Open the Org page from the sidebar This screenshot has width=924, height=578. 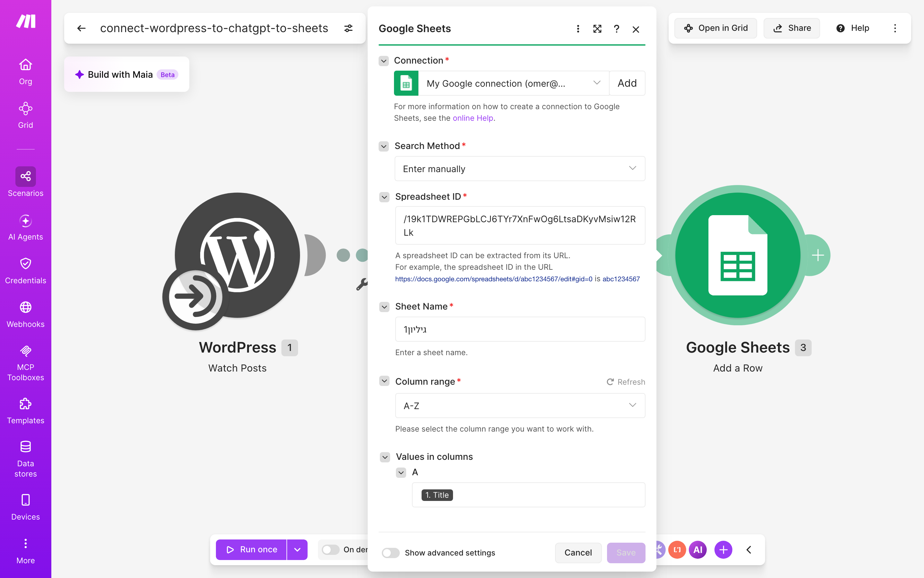click(26, 72)
